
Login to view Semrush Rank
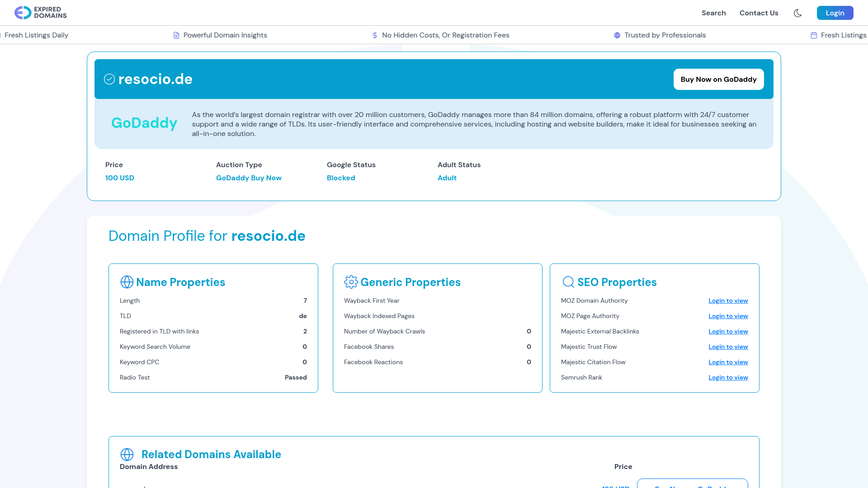(x=728, y=377)
